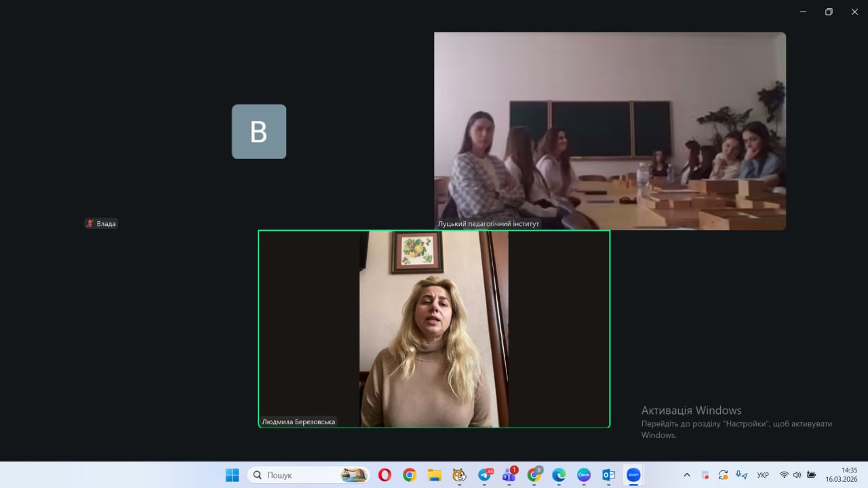
Task: Click the muted microphone icon beside Влада
Action: pos(90,223)
